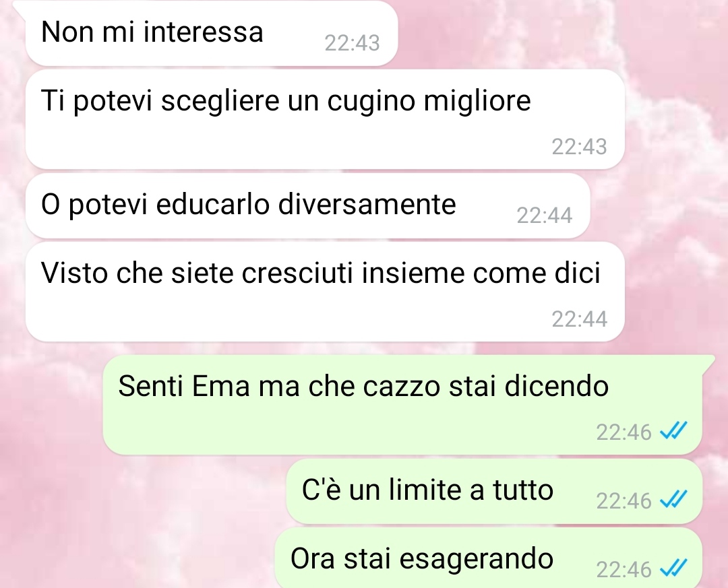
Task: Click blue double check on 'C'è un limite a tutto'
Action: [x=673, y=500]
